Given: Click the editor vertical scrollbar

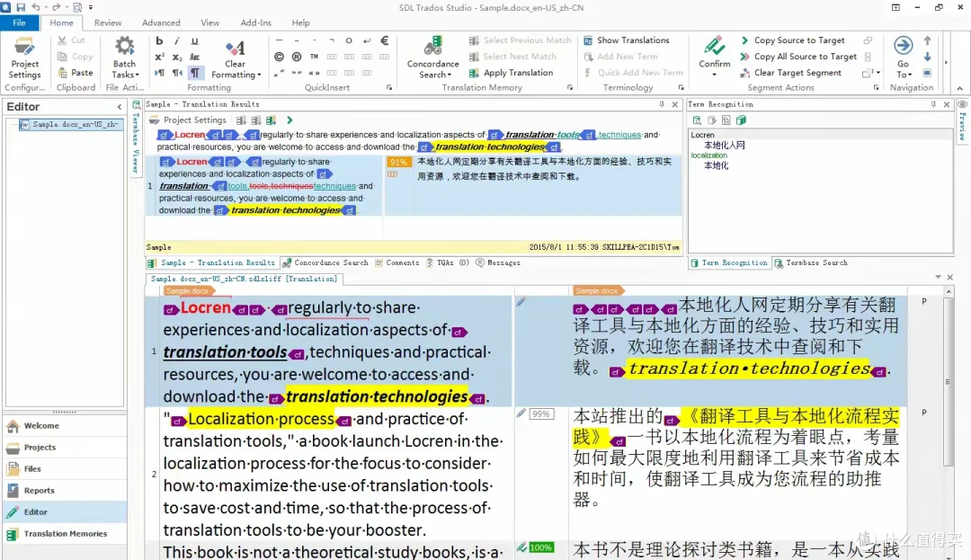Looking at the screenshot, I should click(x=949, y=381).
